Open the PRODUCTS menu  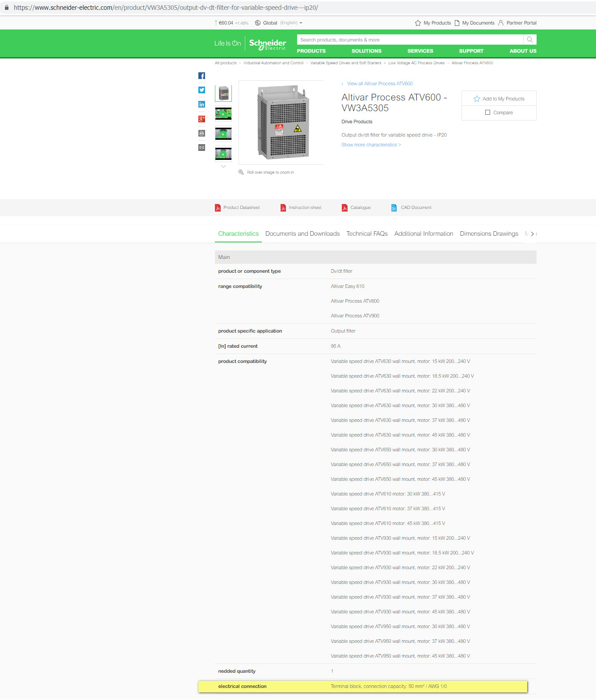tap(311, 51)
